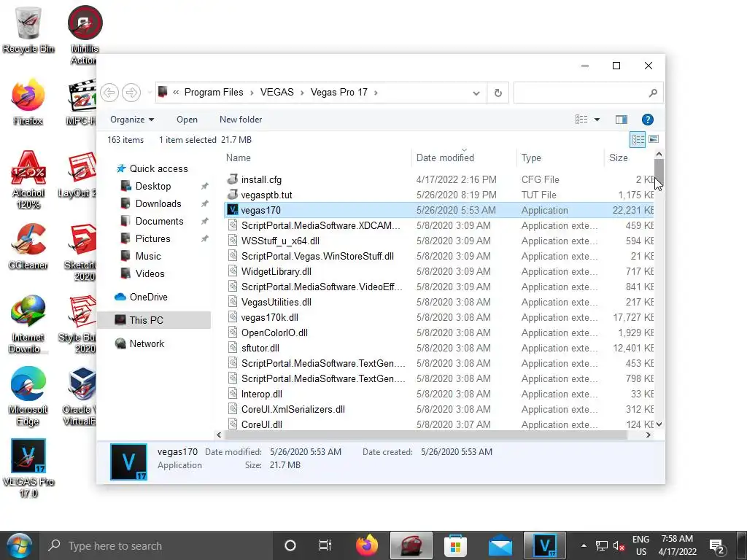Expand the chevron after Program Files breadcrumb
The image size is (747, 560).
[252, 93]
